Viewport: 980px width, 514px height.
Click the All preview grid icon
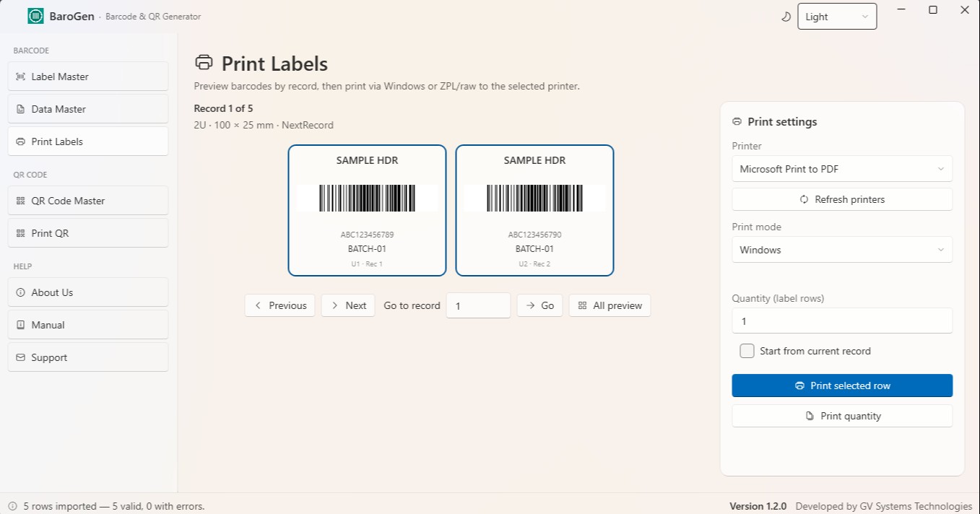click(x=583, y=305)
